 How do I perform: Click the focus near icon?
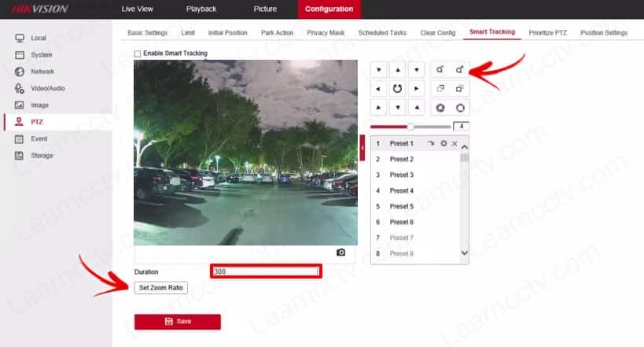click(x=440, y=88)
